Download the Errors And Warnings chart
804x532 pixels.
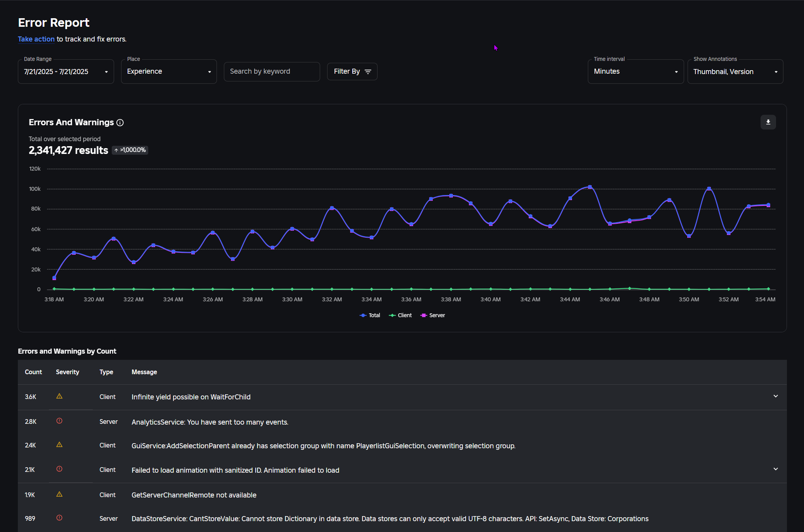pyautogui.click(x=768, y=122)
